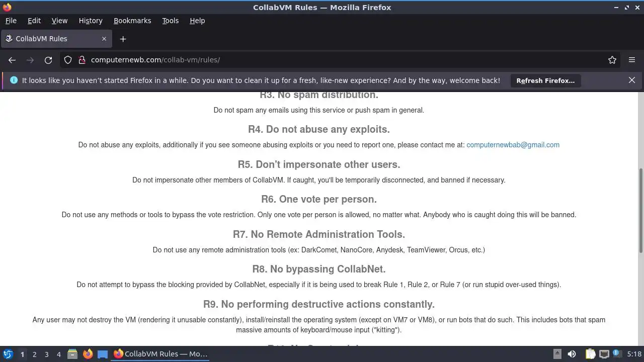Viewport: 644px width, 362px height.
Task: Click heading R7. No Remote Administration Tools.
Action: (x=319, y=234)
